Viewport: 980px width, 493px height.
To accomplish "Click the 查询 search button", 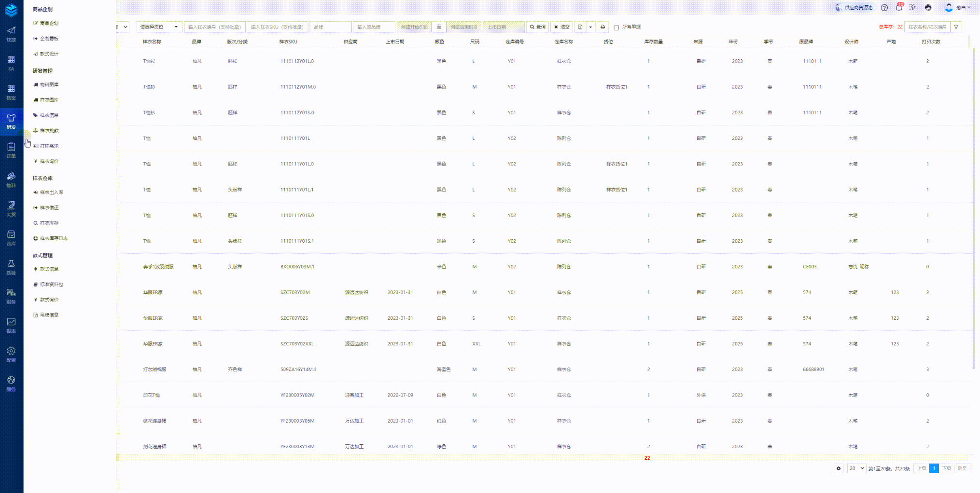I will [537, 27].
